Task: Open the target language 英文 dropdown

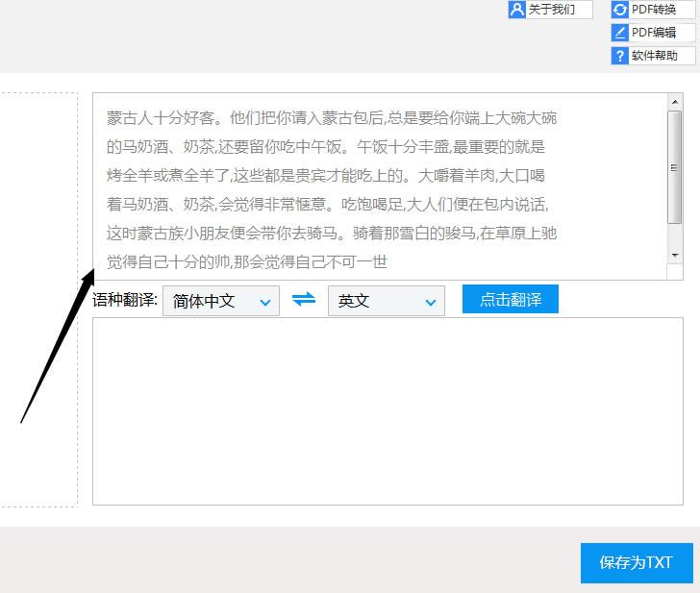Action: pyautogui.click(x=387, y=301)
